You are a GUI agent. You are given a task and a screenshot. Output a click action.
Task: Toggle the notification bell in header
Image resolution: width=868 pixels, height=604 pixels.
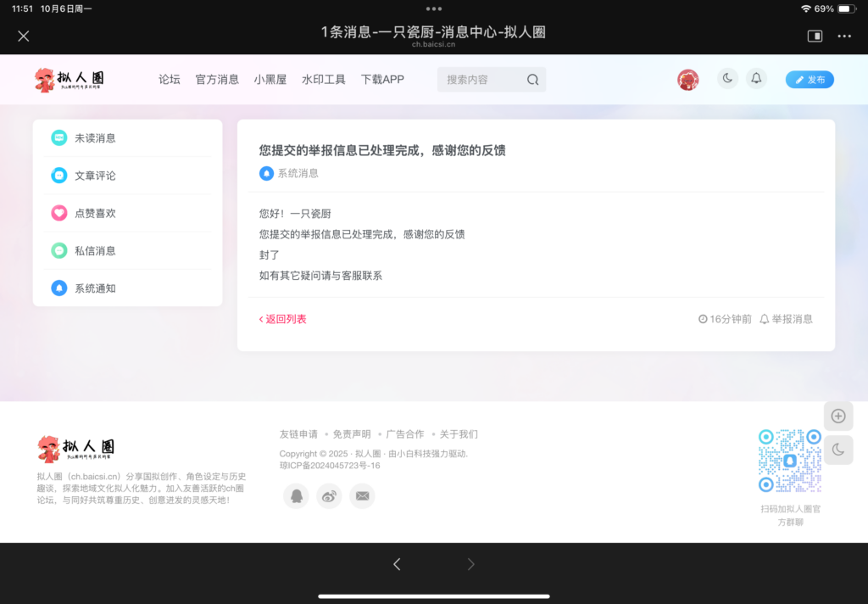(756, 78)
